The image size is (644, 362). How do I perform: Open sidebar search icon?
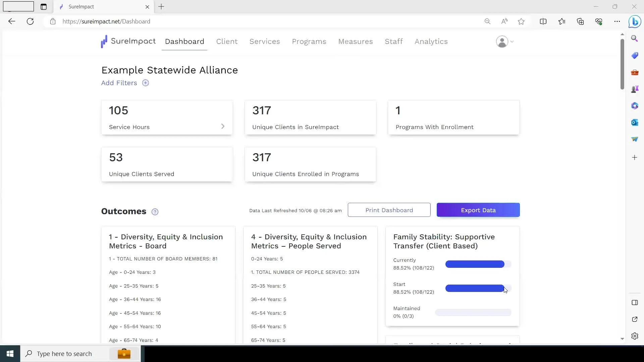pyautogui.click(x=635, y=39)
